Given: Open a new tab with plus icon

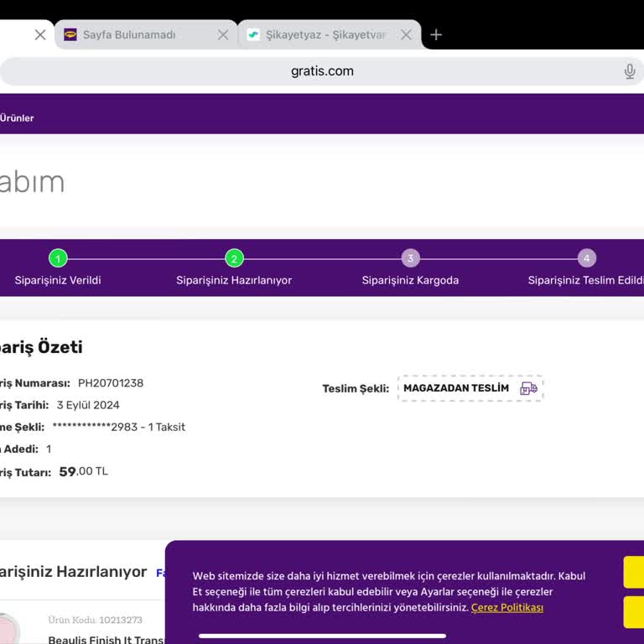Looking at the screenshot, I should point(436,34).
